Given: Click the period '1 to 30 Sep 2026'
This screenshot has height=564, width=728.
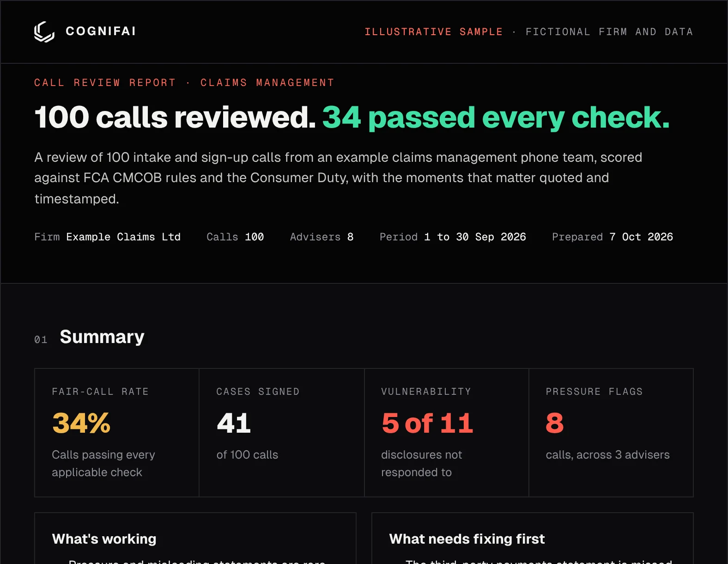Looking at the screenshot, I should pos(475,237).
